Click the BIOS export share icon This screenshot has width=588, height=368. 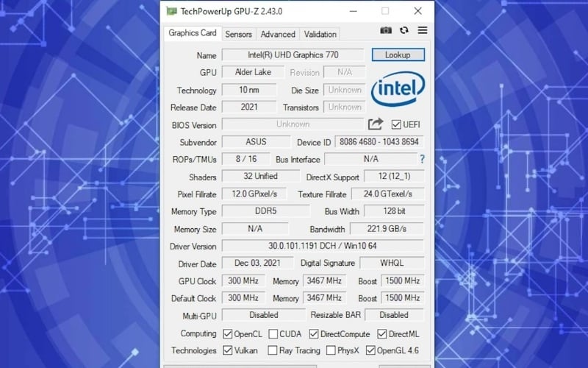click(376, 124)
